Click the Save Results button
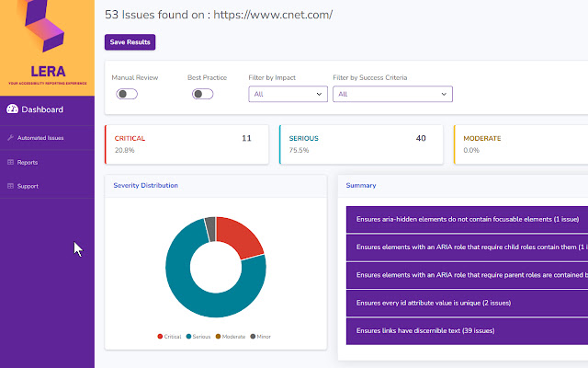Screen dimensions: 588x368 (x=130, y=42)
